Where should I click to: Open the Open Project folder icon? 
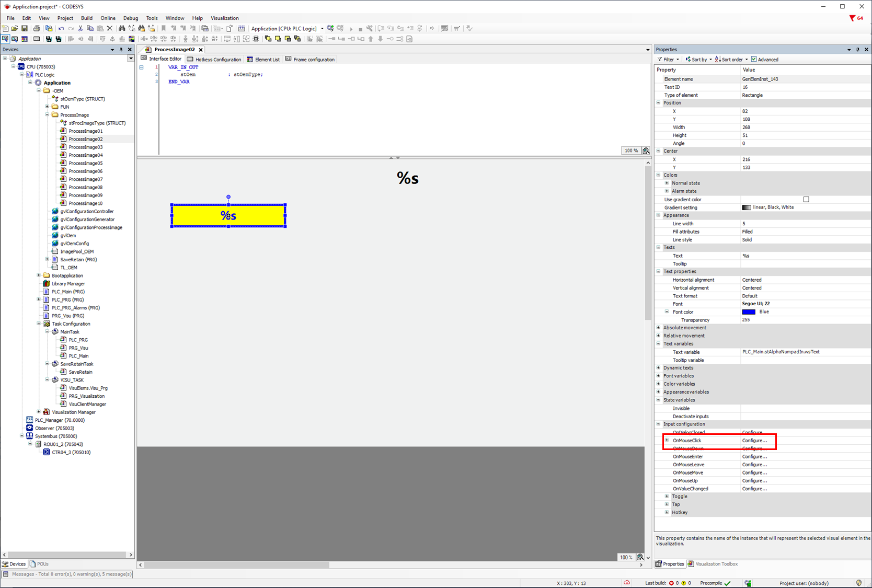15,28
